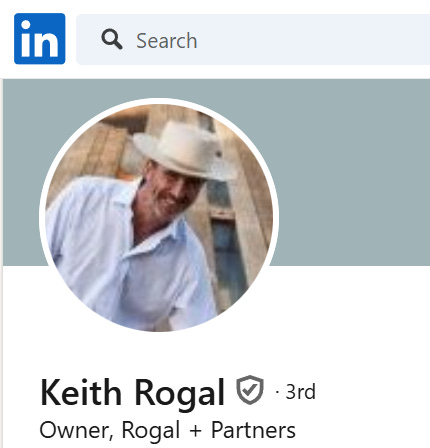Click the LinkedIn logo to go home
Screen dimensions: 430x448
pos(40,39)
